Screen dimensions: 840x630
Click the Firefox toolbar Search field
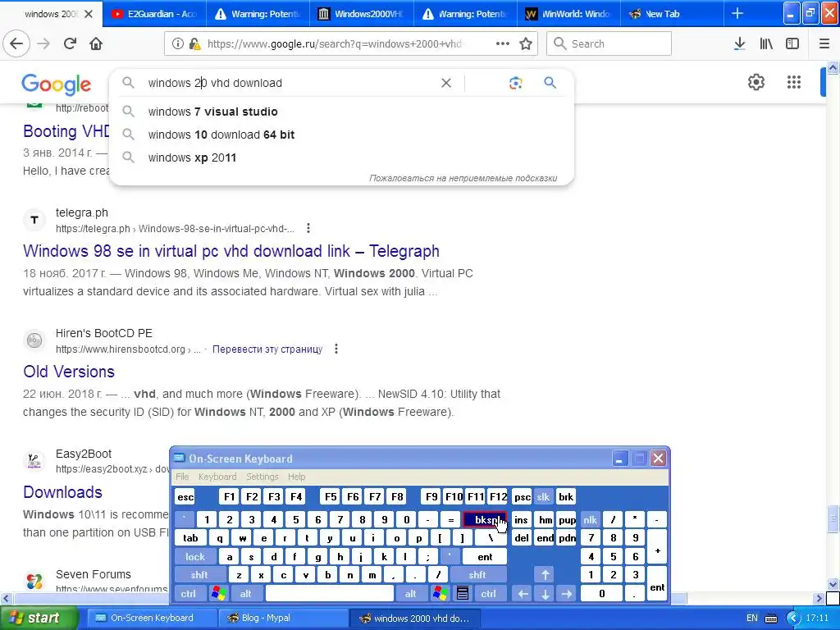coord(609,43)
